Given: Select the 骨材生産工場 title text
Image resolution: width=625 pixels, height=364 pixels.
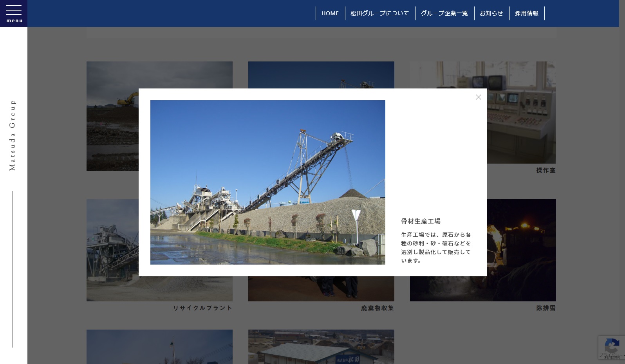Looking at the screenshot, I should pos(421,221).
